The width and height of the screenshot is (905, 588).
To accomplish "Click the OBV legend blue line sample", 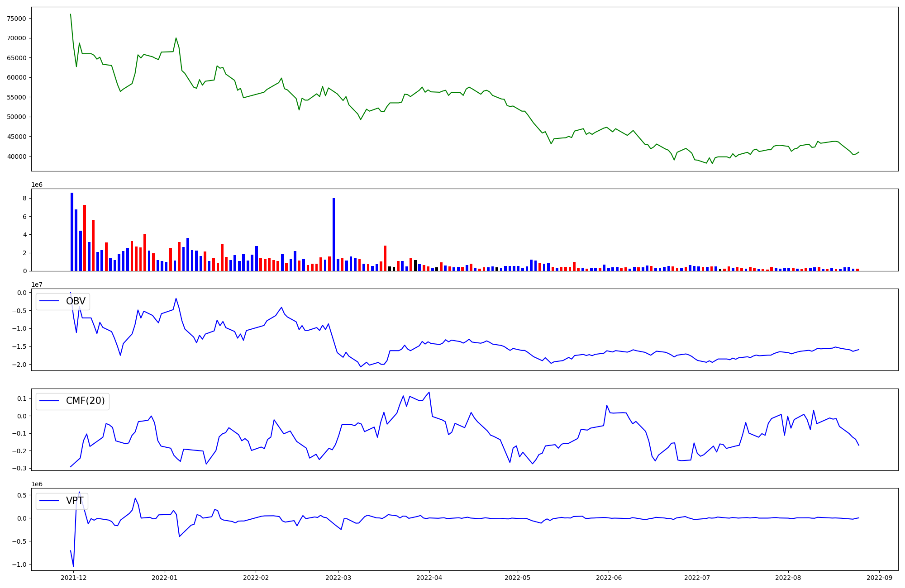I will coord(49,301).
